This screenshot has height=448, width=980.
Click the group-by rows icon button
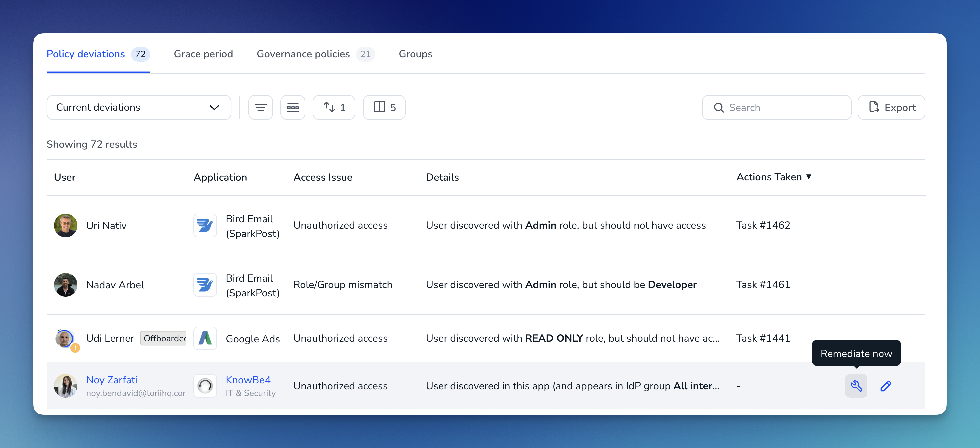[293, 108]
